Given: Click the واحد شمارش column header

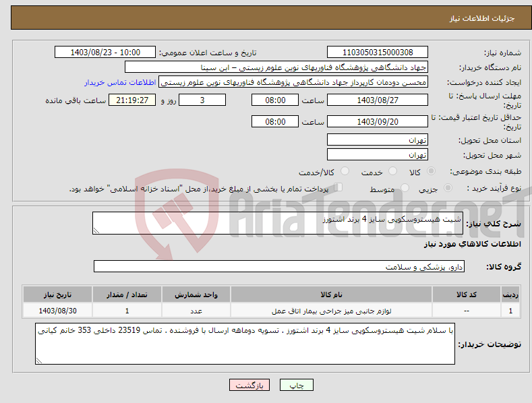Looking at the screenshot, I should coord(196,294).
